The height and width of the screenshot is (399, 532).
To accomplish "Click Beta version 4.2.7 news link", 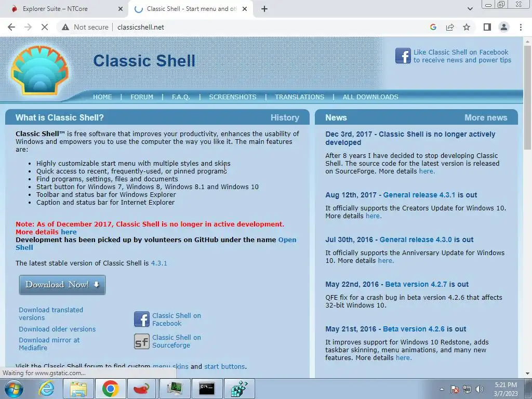I will coord(416,284).
